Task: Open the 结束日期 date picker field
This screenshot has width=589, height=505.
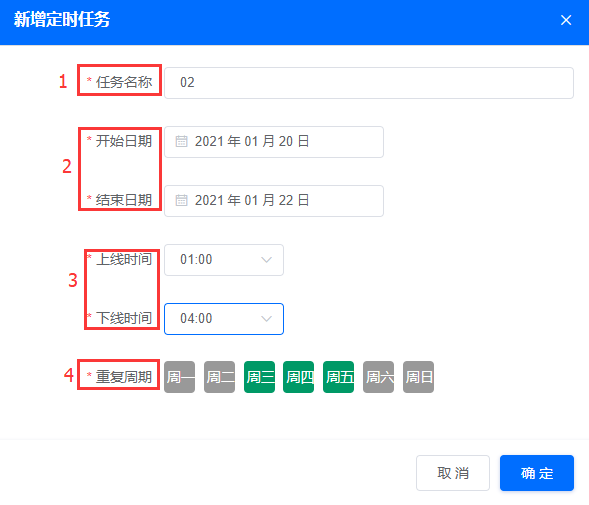Action: click(x=274, y=201)
